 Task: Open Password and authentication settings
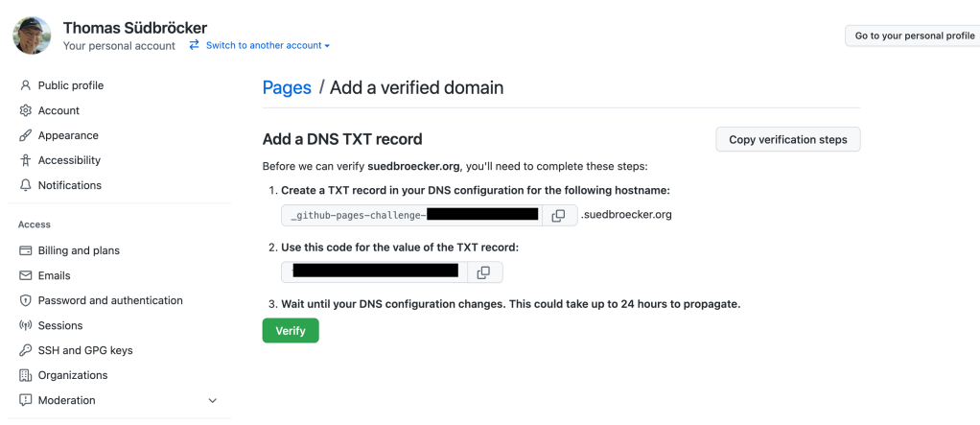(110, 300)
